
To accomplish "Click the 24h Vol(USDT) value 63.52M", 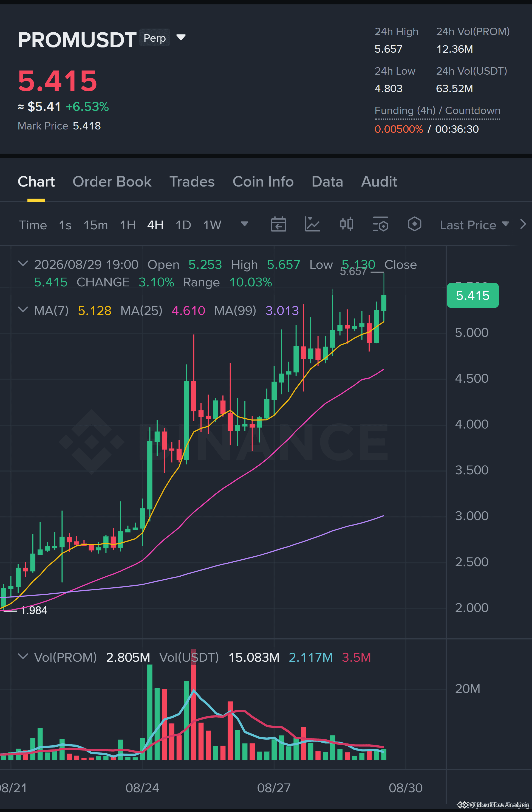I will pos(455,88).
